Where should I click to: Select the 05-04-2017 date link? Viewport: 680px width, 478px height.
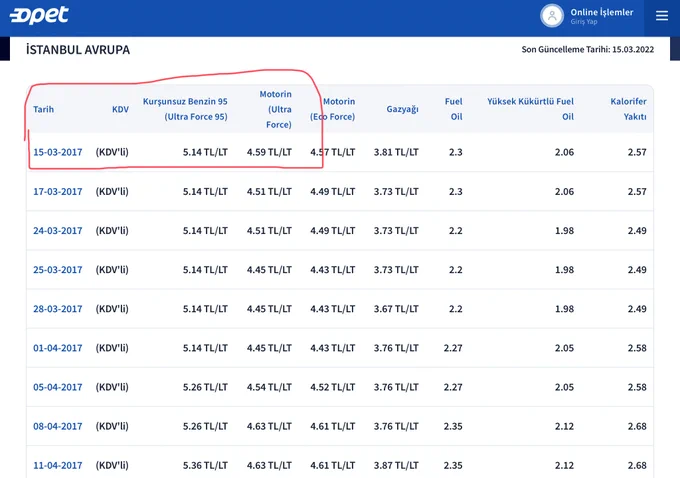58,387
